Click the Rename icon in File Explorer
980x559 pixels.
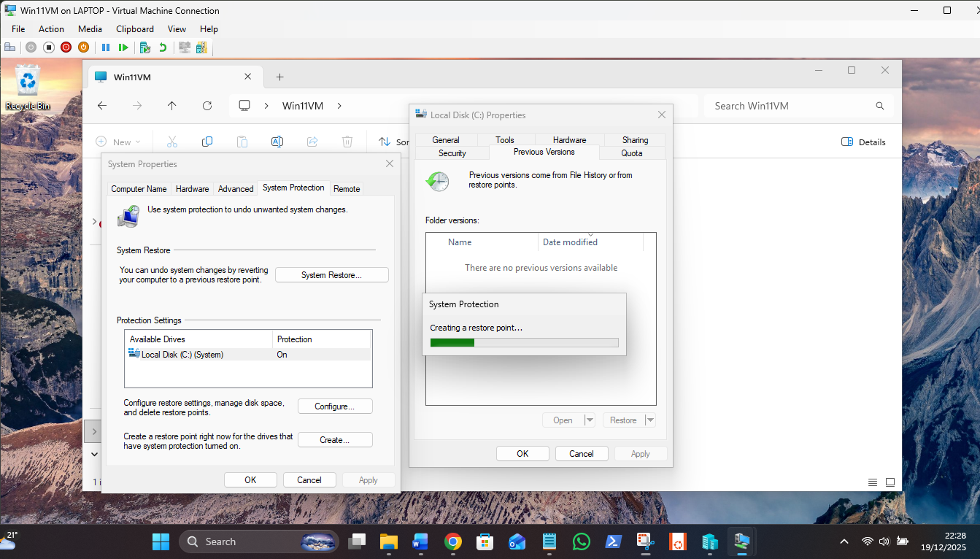277,142
